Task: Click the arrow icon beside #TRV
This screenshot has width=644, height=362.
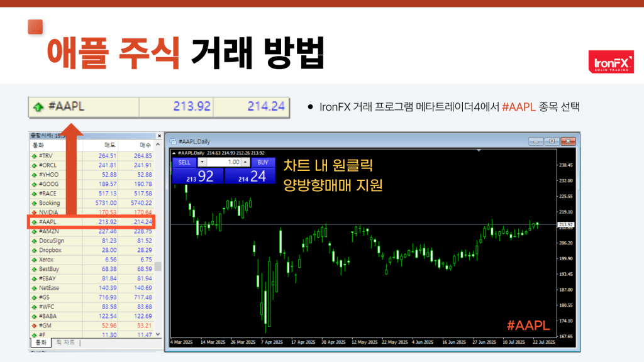Action: (x=34, y=156)
